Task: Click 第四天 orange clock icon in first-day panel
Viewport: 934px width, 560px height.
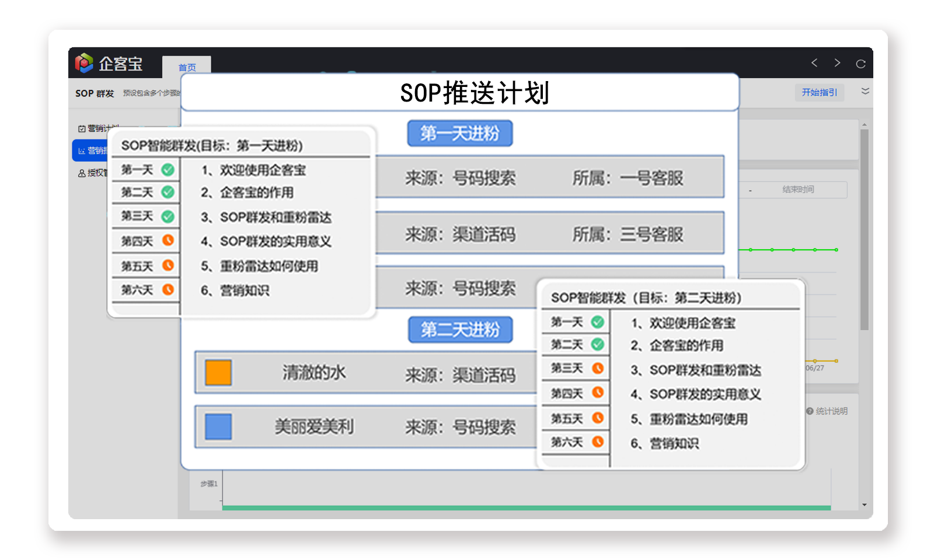Action: tap(168, 240)
